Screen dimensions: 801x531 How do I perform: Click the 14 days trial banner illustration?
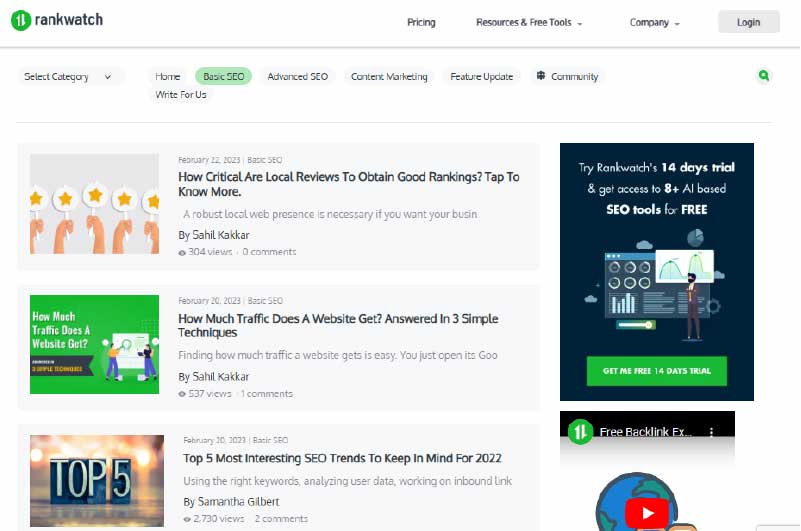click(x=656, y=286)
